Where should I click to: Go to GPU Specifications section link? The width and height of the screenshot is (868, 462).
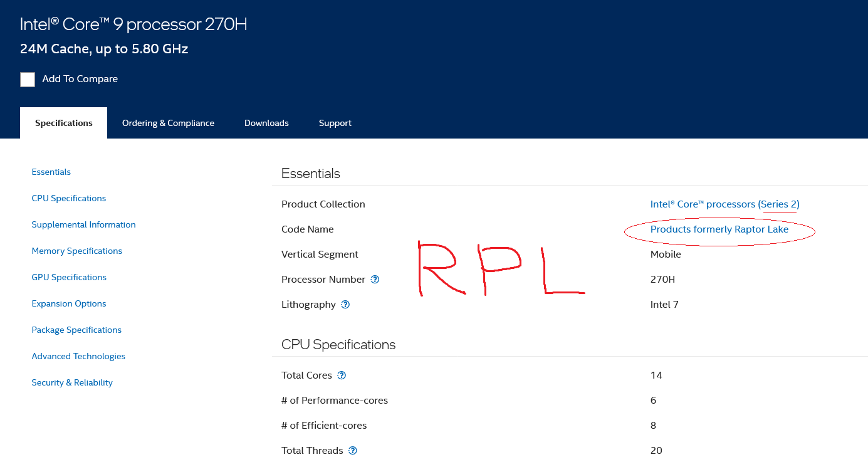click(x=69, y=277)
